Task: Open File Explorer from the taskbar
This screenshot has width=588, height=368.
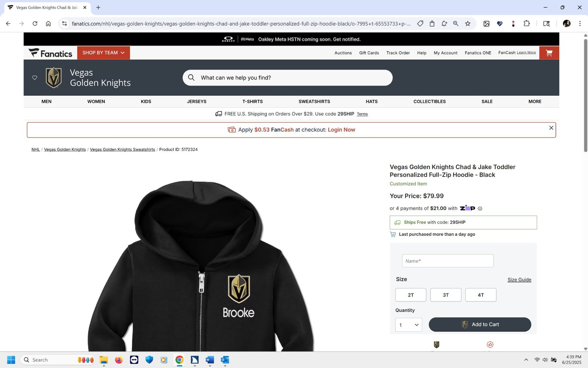Action: (x=104, y=360)
